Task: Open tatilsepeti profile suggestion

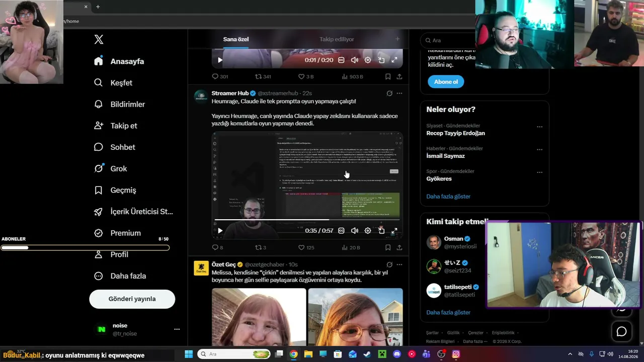Action: click(456, 291)
